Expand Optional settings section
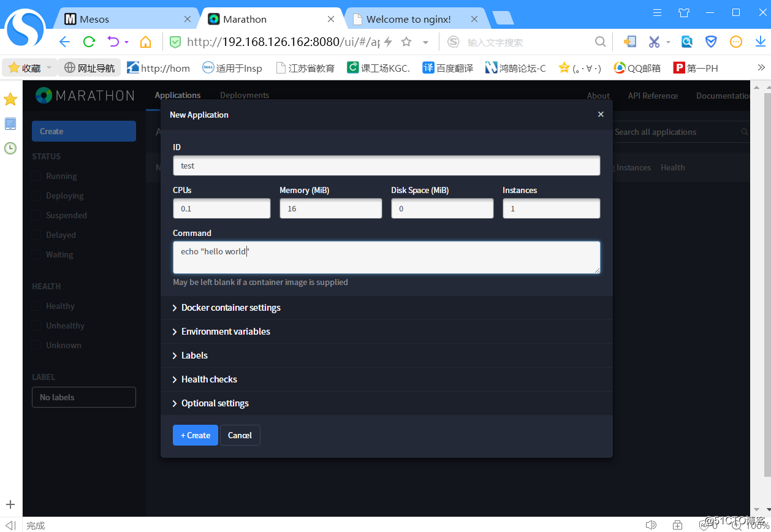The width and height of the screenshot is (771, 532). pos(387,403)
